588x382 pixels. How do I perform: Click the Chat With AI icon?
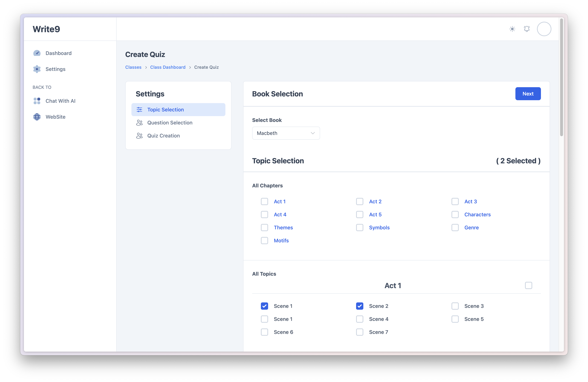[37, 101]
